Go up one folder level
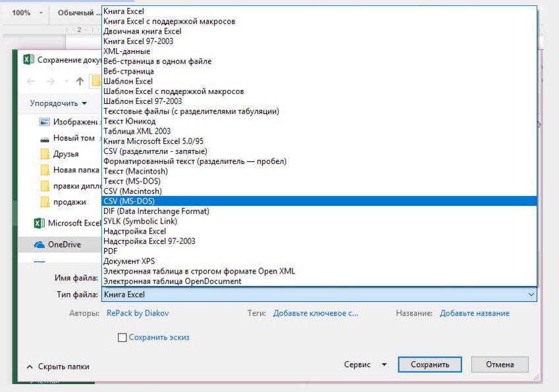559x392 pixels. (x=80, y=81)
